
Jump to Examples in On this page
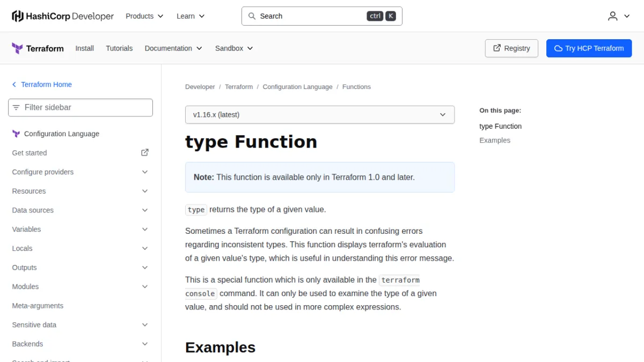[495, 141]
